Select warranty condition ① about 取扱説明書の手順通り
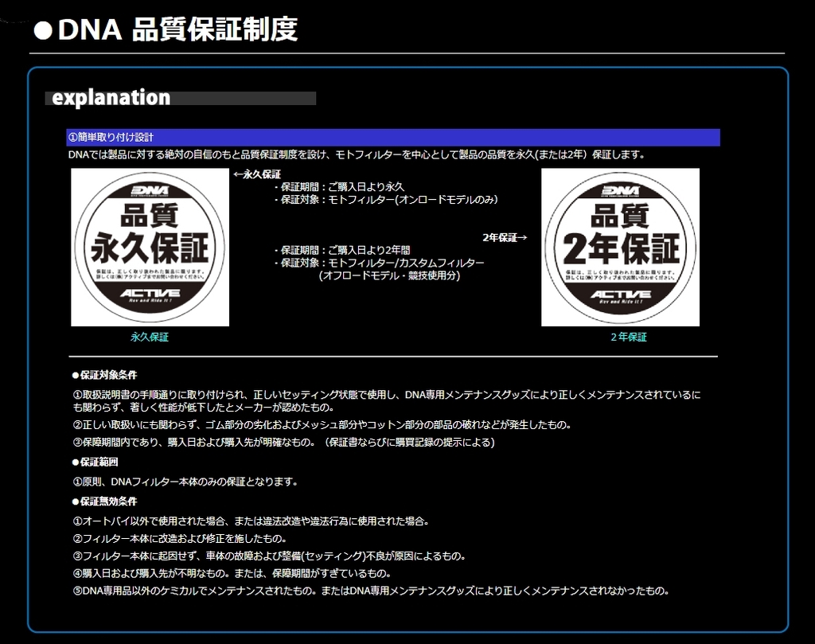 click(x=387, y=400)
